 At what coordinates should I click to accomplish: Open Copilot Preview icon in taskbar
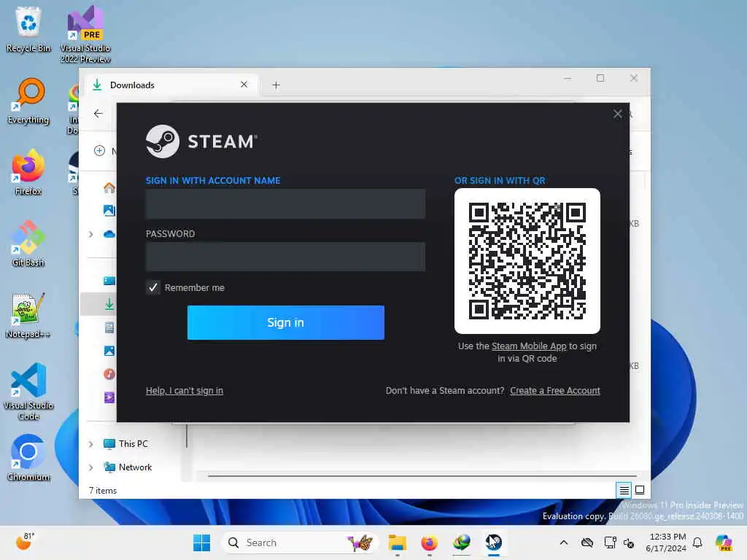tap(724, 542)
